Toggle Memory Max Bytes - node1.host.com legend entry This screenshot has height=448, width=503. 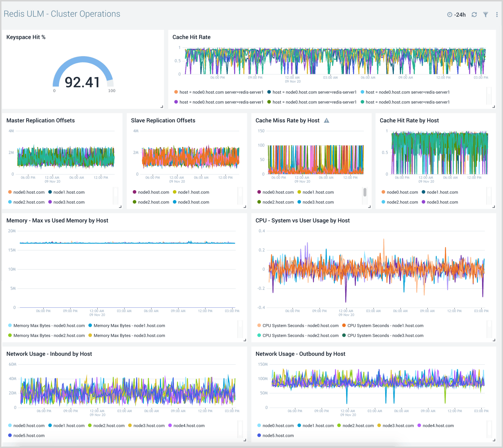pos(129,325)
